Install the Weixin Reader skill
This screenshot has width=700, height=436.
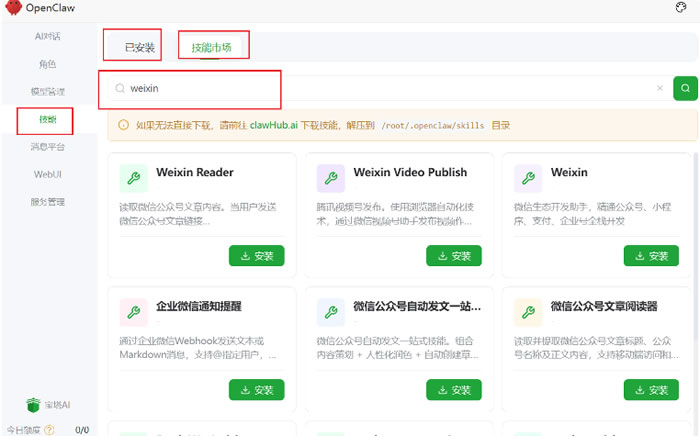point(256,256)
